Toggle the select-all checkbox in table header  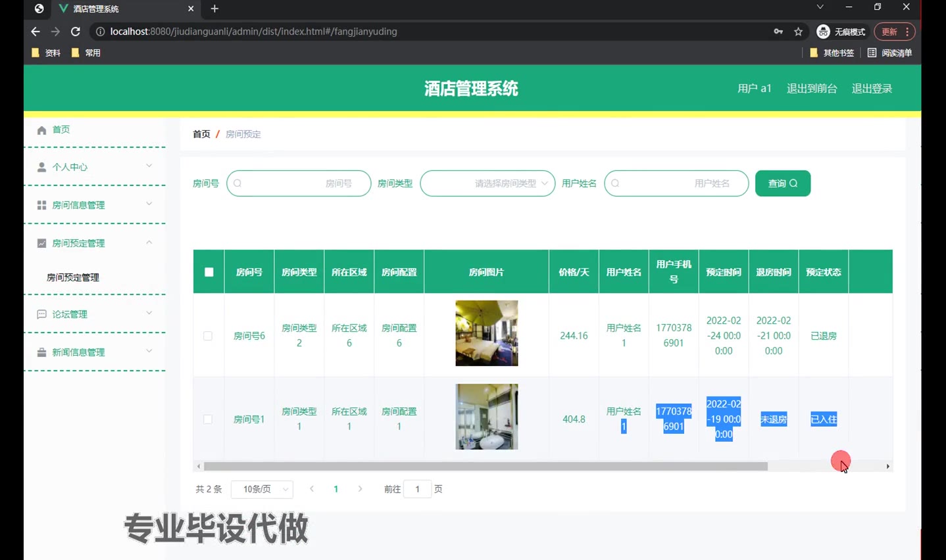[x=209, y=272]
